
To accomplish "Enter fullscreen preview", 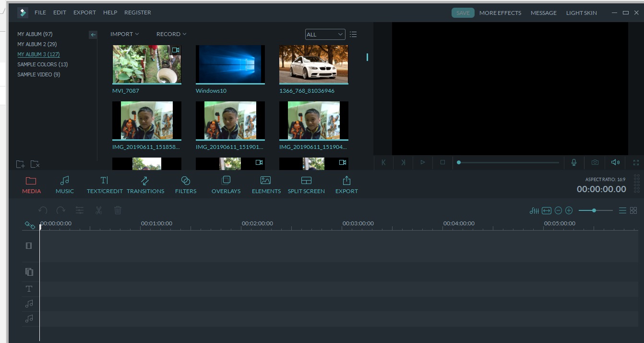I will coord(636,162).
